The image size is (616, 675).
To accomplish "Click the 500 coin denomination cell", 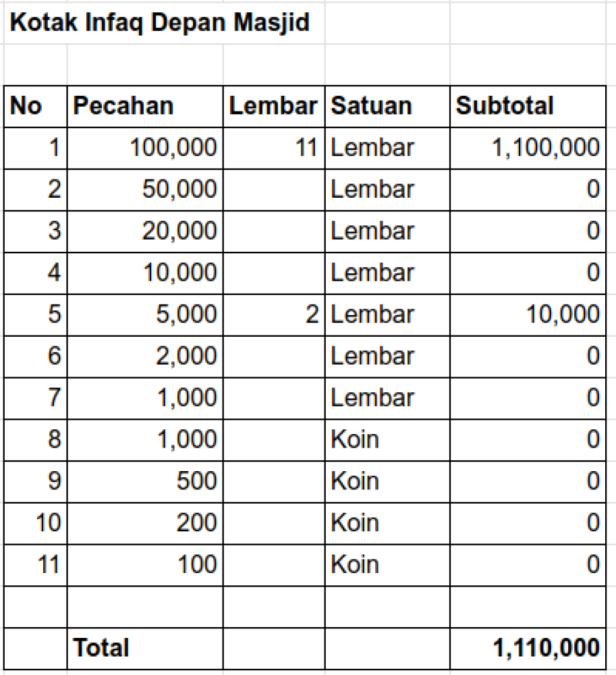I will tap(144, 481).
